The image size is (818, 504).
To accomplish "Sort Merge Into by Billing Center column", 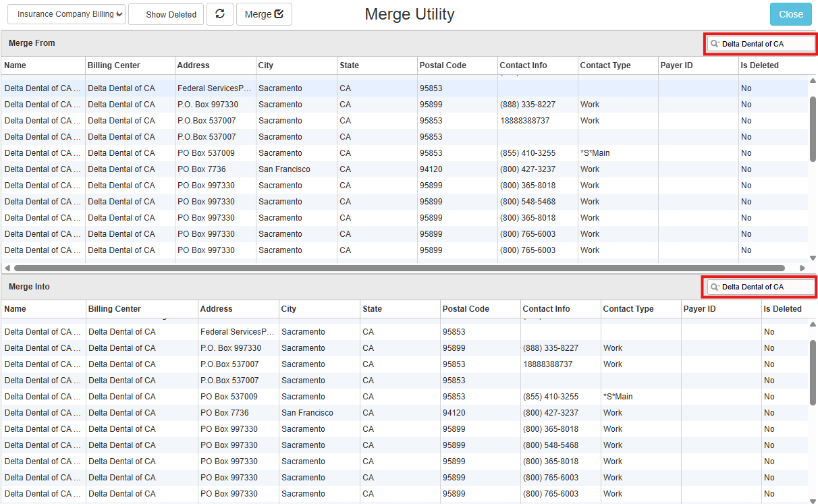I will click(x=142, y=309).
